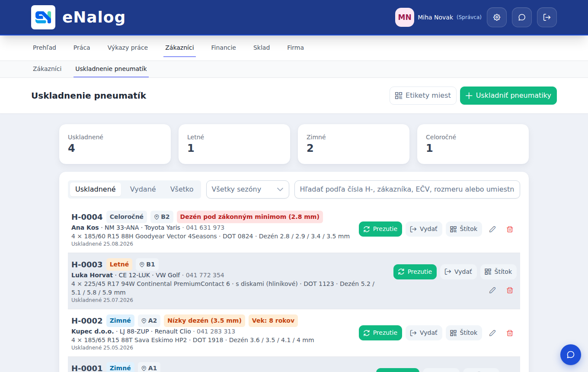Switch the filter to Všetko
588x372 pixels.
182,189
